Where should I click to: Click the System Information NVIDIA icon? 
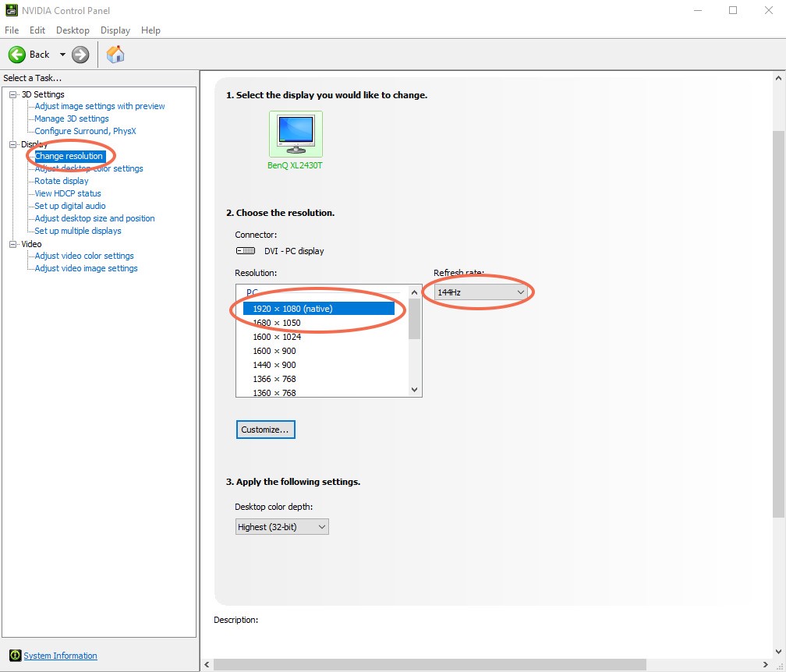15,656
